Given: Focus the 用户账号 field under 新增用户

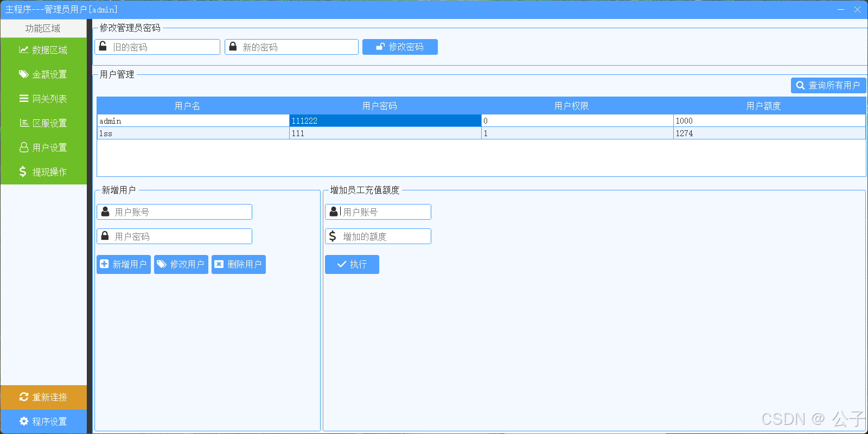Looking at the screenshot, I should [174, 212].
